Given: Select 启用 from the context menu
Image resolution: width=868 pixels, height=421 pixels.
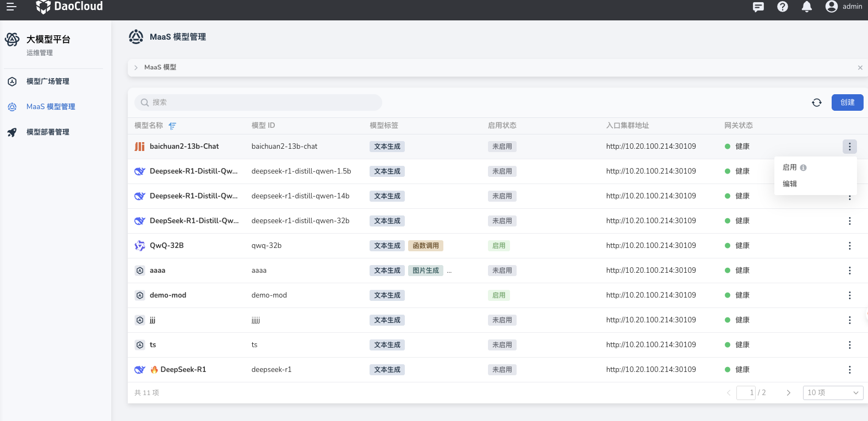Looking at the screenshot, I should pyautogui.click(x=790, y=168).
